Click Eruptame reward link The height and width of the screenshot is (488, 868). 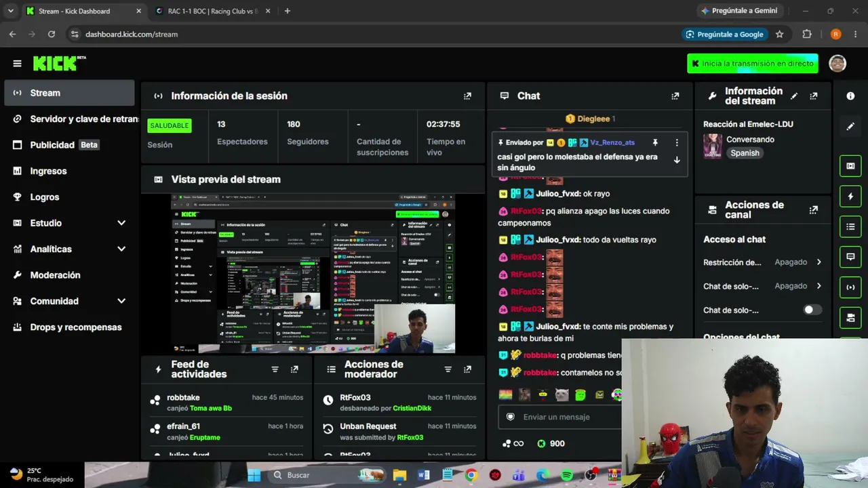point(205,438)
